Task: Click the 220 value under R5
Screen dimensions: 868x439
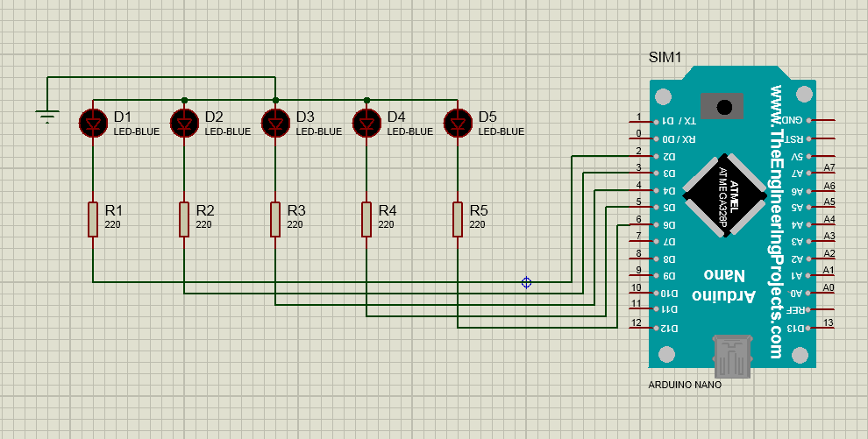Action: click(477, 224)
